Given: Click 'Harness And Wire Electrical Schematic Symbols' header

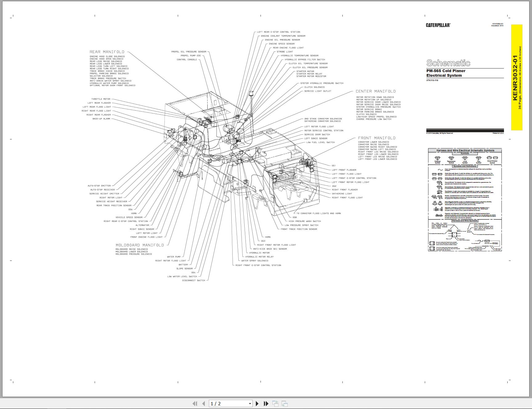Looking at the screenshot, I should pyautogui.click(x=465, y=150).
